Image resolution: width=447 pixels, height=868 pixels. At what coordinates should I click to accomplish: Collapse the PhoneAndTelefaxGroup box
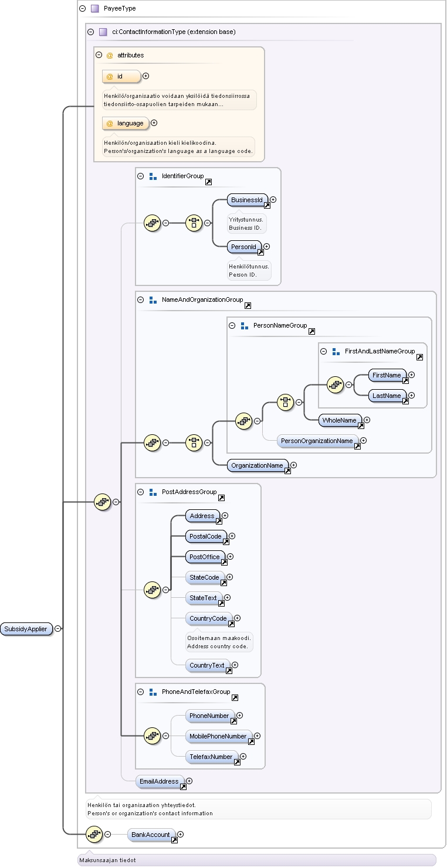(140, 692)
